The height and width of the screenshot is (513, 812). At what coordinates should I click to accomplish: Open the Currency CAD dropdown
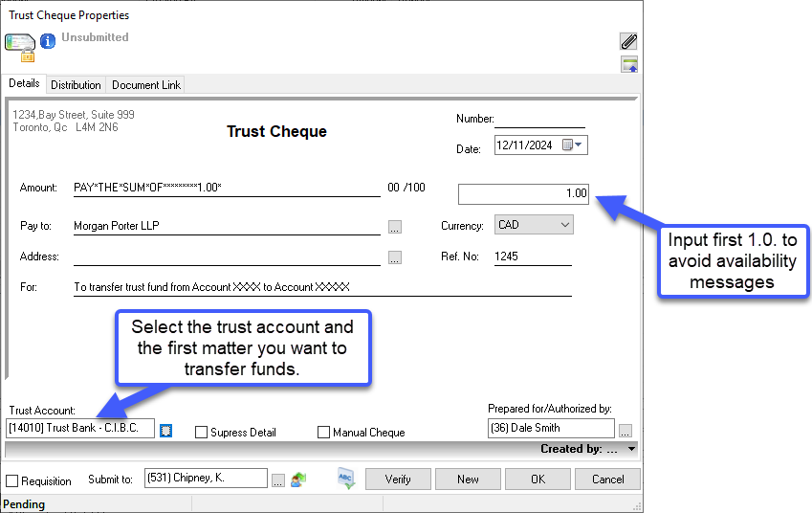pyautogui.click(x=534, y=224)
